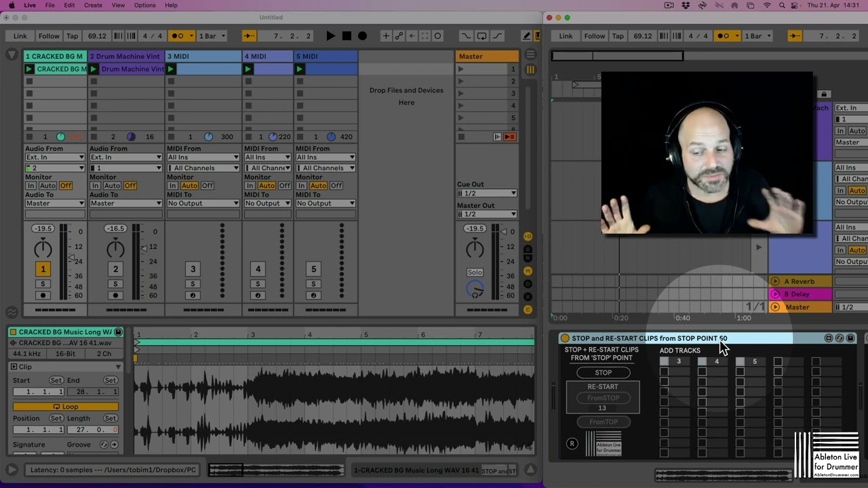Screen dimensions: 868x488
Task: Toggle the clip Loop button
Action: tap(66, 407)
